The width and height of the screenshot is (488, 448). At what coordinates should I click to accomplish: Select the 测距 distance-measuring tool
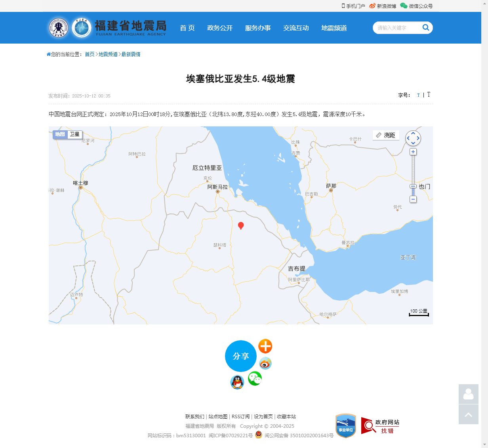coord(385,135)
